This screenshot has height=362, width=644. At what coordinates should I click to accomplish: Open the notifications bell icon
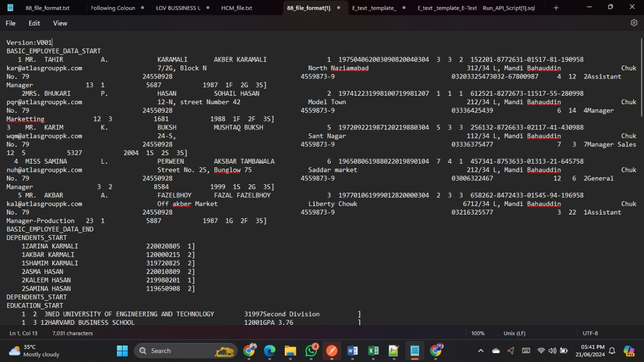pyautogui.click(x=612, y=351)
